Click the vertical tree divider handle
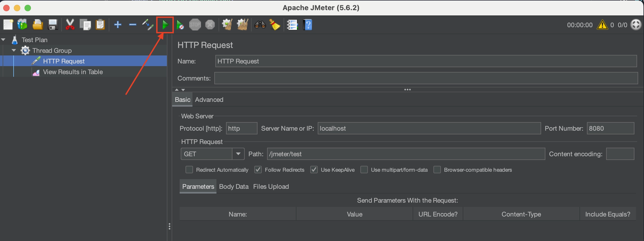 point(170,226)
